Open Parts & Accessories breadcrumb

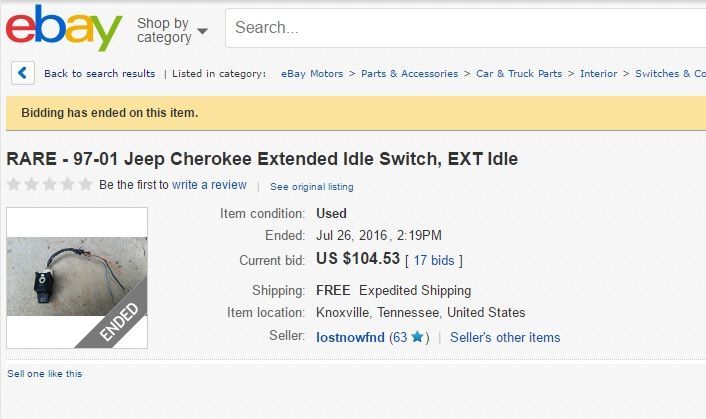(409, 74)
